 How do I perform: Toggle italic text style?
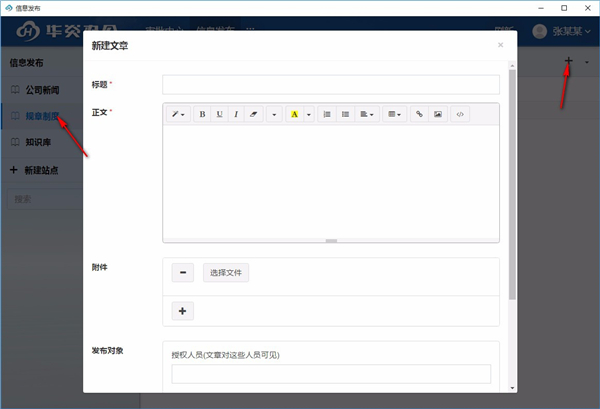(x=236, y=114)
